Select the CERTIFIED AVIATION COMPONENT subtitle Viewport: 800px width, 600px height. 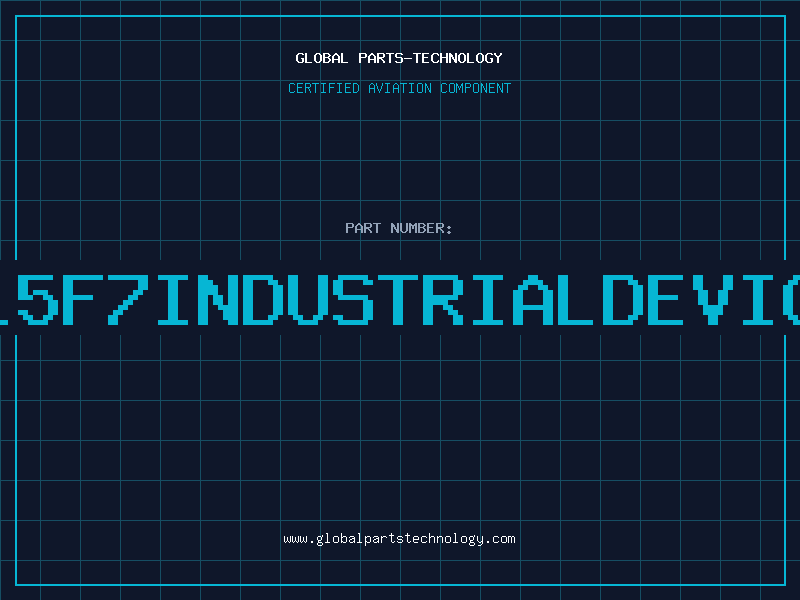(x=399, y=88)
